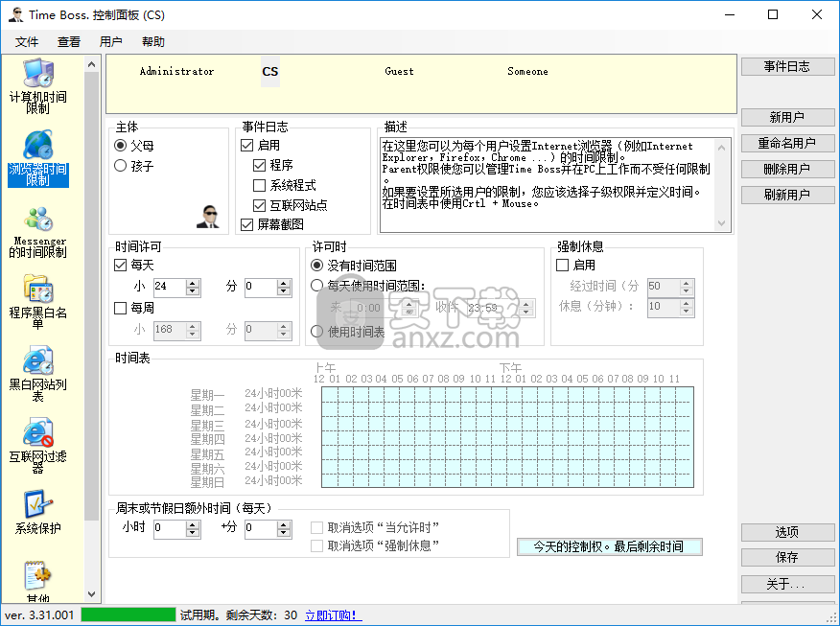Image resolution: width=840 pixels, height=626 pixels.
Task: Click the 取消选项“强制休息” checkbox
Action: coord(317,545)
